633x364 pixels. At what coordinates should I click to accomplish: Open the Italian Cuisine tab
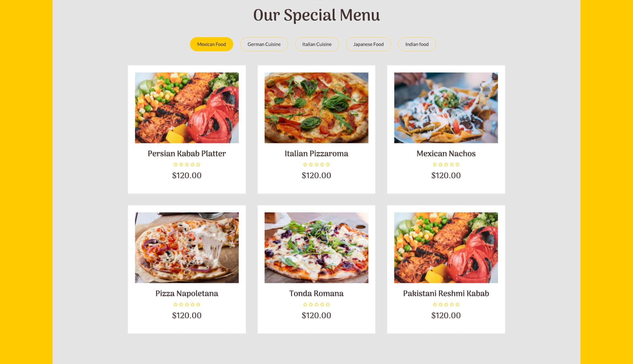click(317, 44)
